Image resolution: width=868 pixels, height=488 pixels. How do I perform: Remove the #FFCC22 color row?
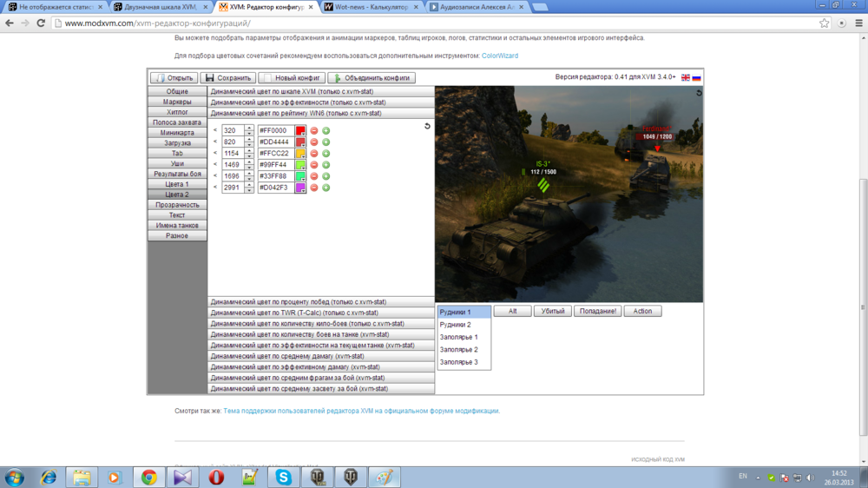[x=314, y=154]
